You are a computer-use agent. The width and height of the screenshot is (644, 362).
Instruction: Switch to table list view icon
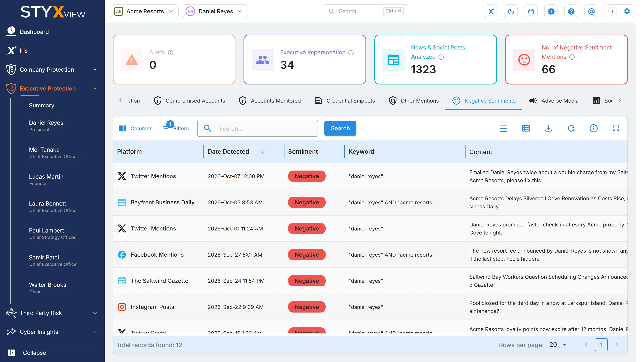tap(526, 129)
